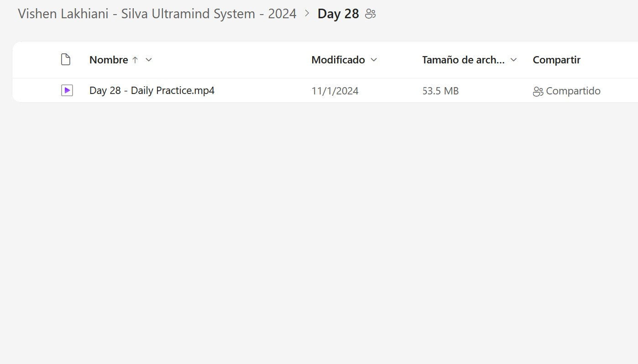Expand the Modificado column dropdown chevron
This screenshot has width=638, height=364.
pyautogui.click(x=374, y=60)
